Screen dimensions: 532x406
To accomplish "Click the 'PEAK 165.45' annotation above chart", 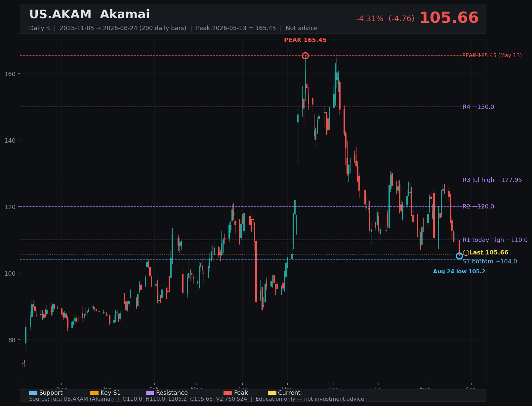I will [x=305, y=40].
